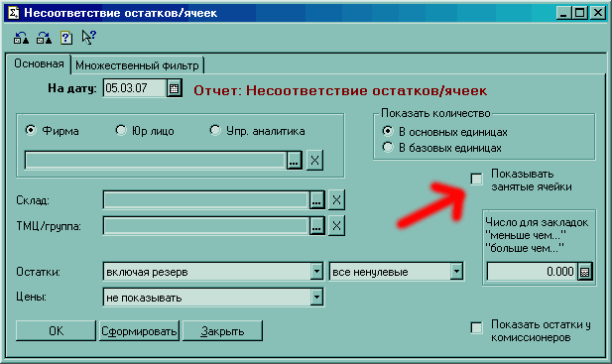This screenshot has width=612, height=364.
Task: Switch to the Множественный фильтр tab
Action: [x=137, y=65]
